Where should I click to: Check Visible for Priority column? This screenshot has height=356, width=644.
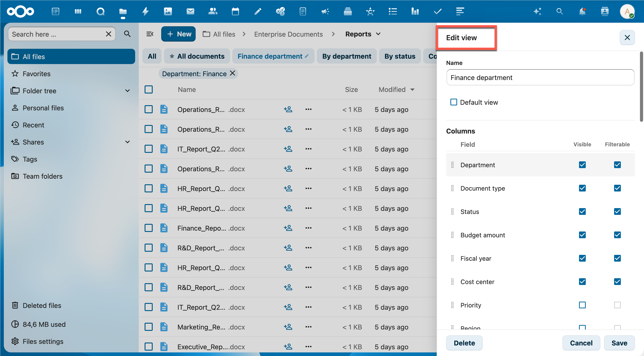point(582,305)
